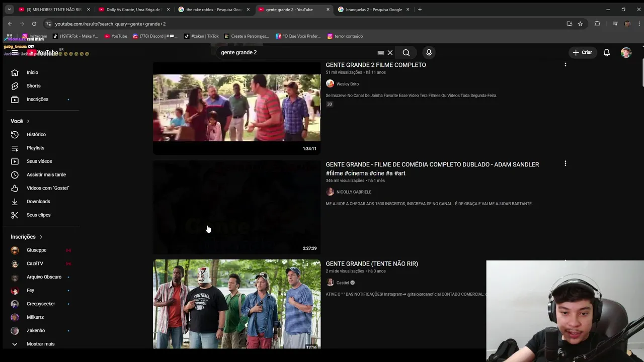The image size is (644, 362).
Task: Switch to the rake roblox tab
Action: [214, 10]
